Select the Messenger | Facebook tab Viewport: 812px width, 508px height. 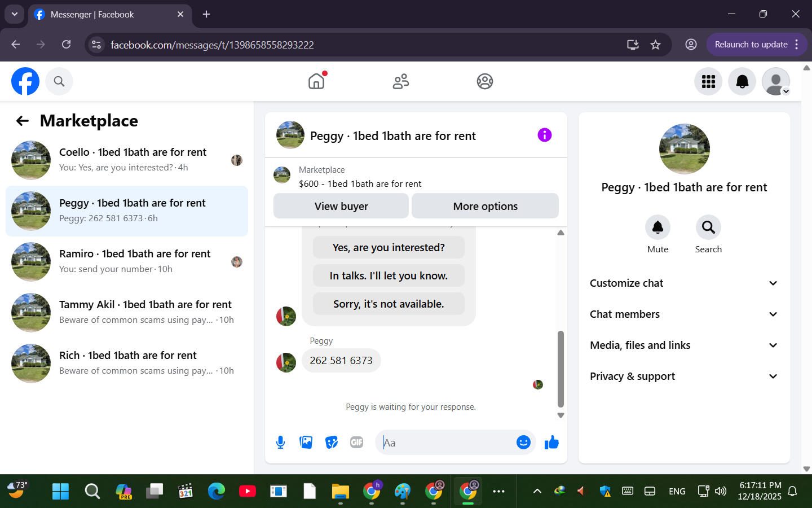click(x=110, y=14)
